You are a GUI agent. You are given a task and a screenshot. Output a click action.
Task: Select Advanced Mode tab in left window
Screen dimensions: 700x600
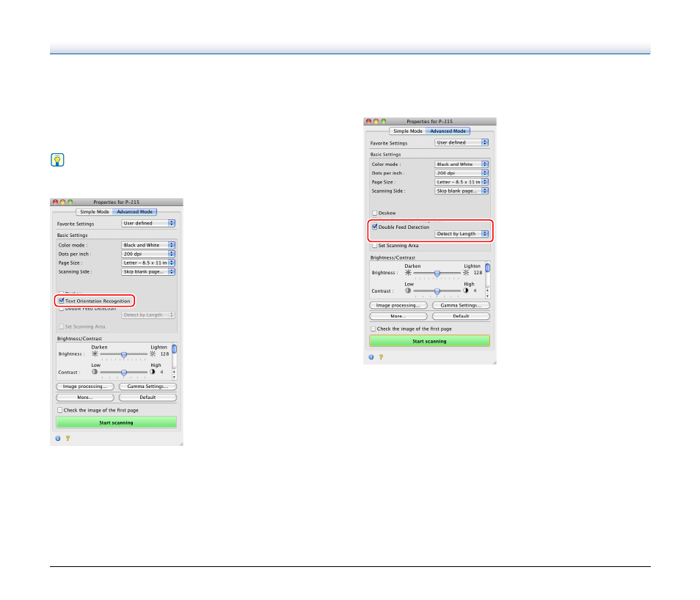coord(134,211)
